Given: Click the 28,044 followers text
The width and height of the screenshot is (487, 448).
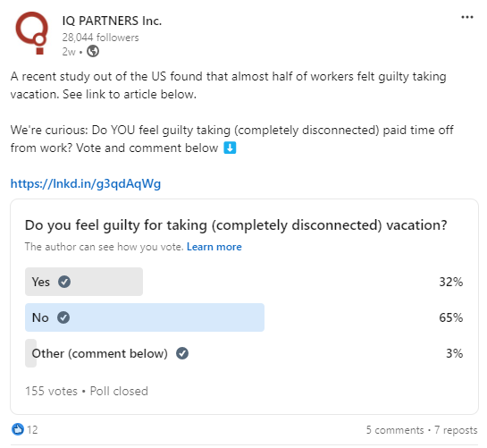Looking at the screenshot, I should (100, 38).
